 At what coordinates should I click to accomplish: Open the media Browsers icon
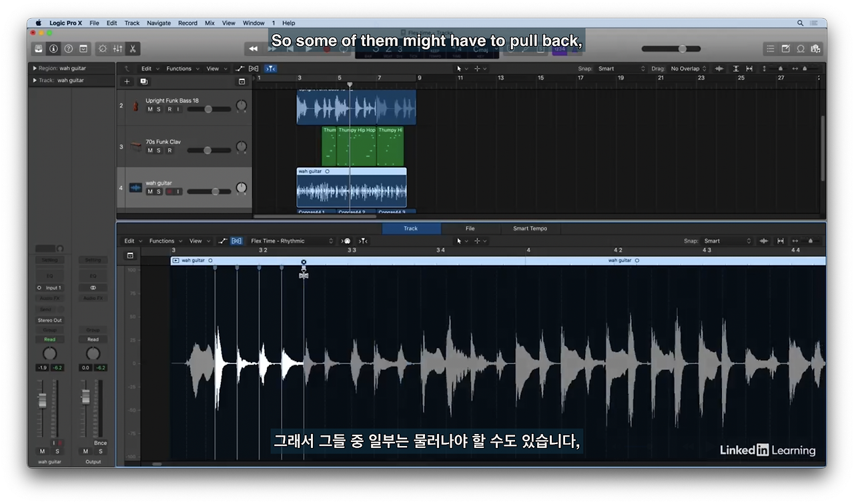[815, 49]
